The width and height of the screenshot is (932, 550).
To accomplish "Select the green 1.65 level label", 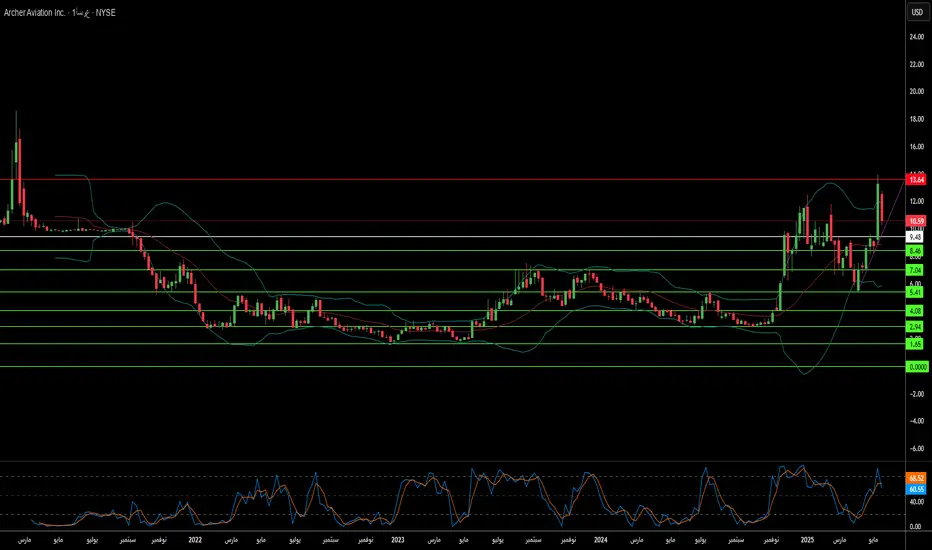I will (916, 344).
